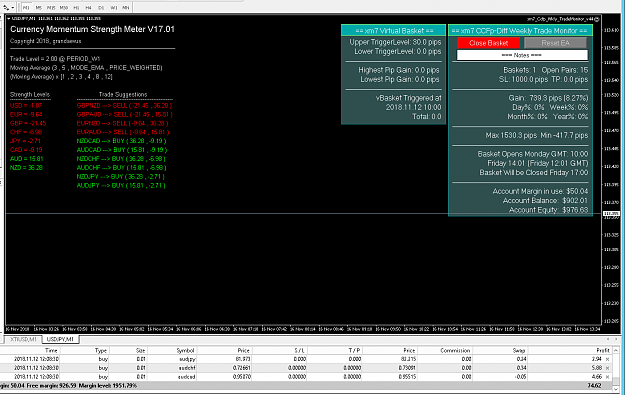The image size is (625, 395).
Task: Select the W1 timeframe button
Action: tap(114, 8)
